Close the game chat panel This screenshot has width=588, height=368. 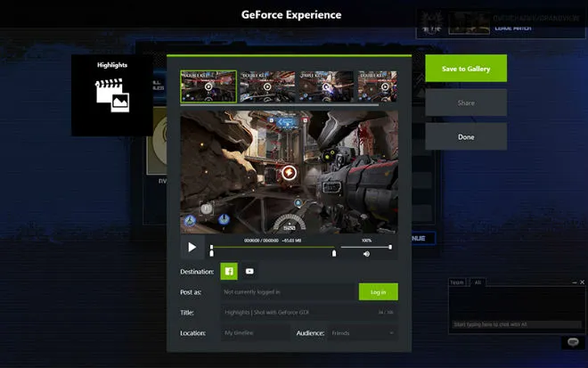tap(582, 282)
